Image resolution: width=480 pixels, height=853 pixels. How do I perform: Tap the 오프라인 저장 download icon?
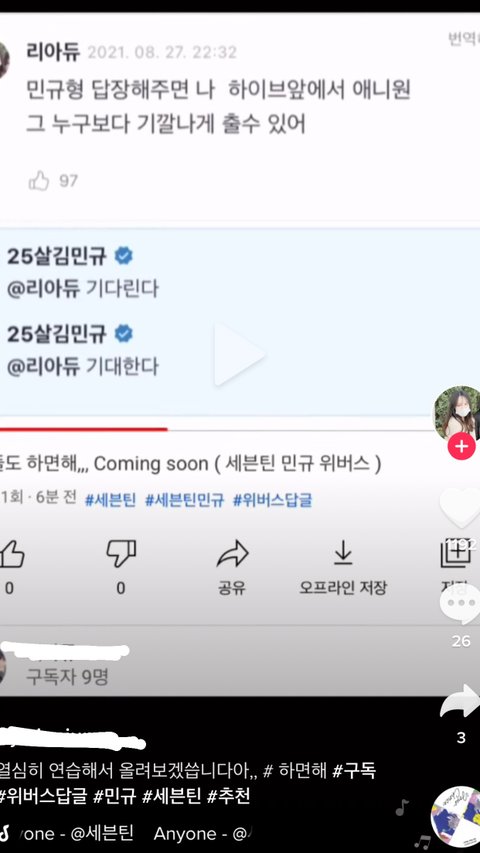pos(343,554)
